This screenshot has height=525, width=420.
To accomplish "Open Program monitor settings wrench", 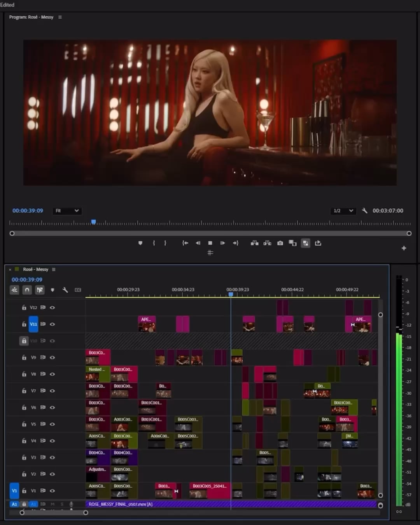I will click(x=364, y=210).
